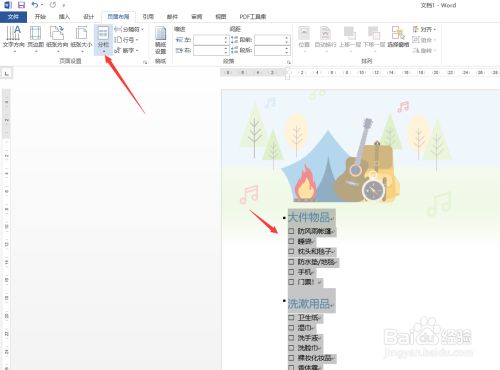Tick the 卫生纸 checkbox
This screenshot has height=370, width=500.
(291, 318)
